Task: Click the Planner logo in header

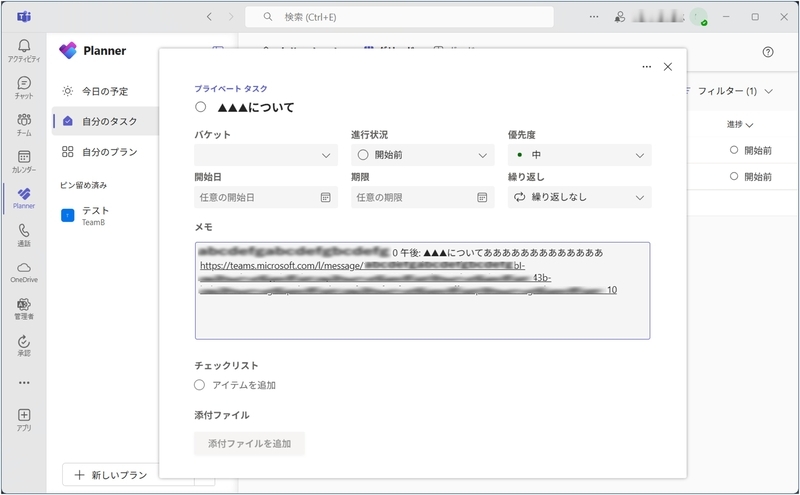Action: tap(68, 51)
